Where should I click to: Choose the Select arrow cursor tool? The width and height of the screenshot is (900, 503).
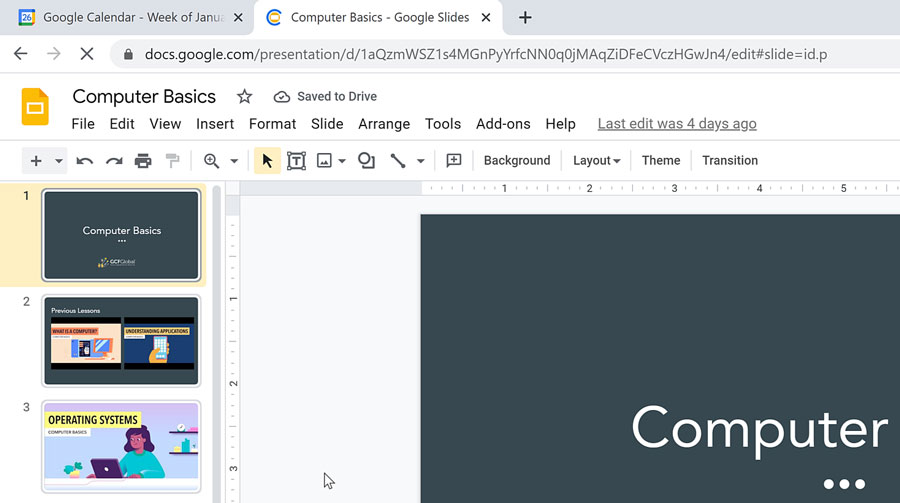click(x=267, y=161)
